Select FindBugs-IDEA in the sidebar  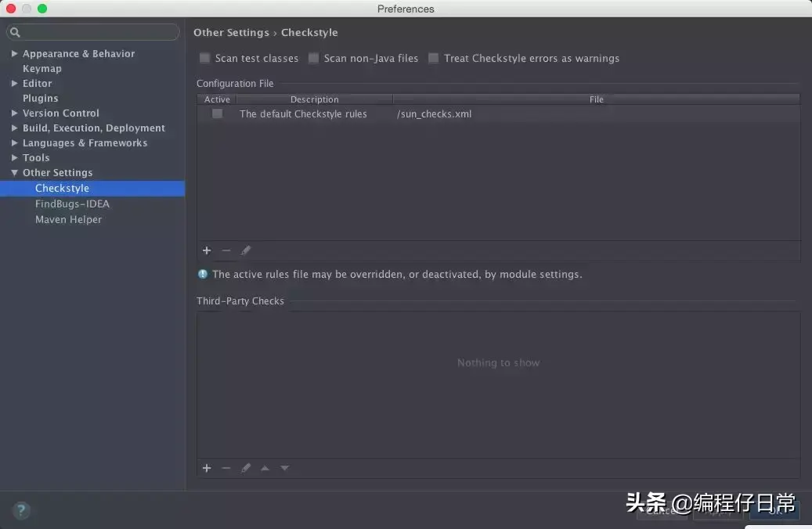pyautogui.click(x=72, y=203)
